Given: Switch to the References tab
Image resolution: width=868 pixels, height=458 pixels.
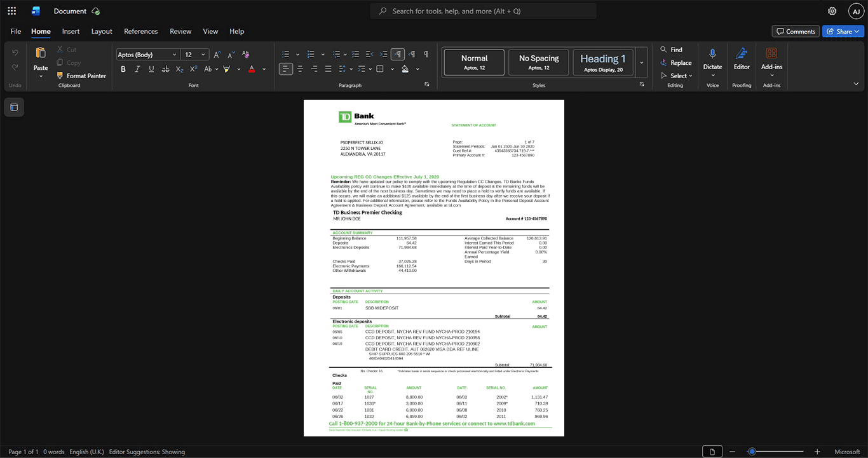Looking at the screenshot, I should point(141,31).
